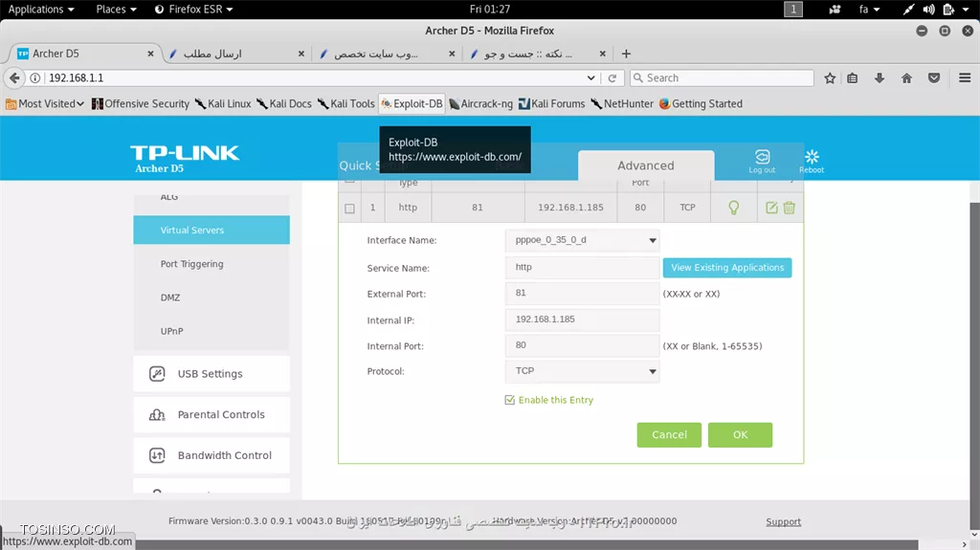Click the bookmark star icon
The width and height of the screenshot is (980, 550).
point(830,78)
